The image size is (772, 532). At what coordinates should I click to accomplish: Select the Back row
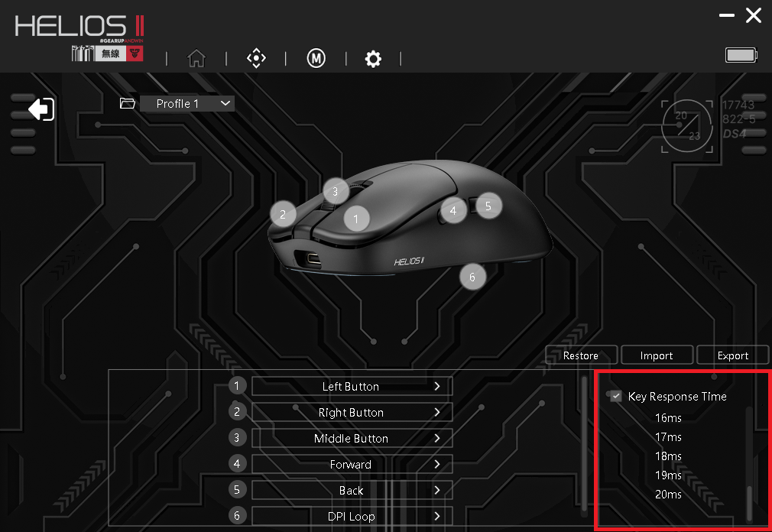[352, 490]
